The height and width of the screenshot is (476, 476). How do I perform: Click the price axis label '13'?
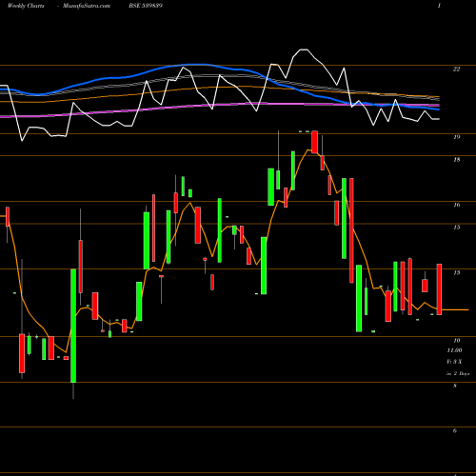(456, 272)
